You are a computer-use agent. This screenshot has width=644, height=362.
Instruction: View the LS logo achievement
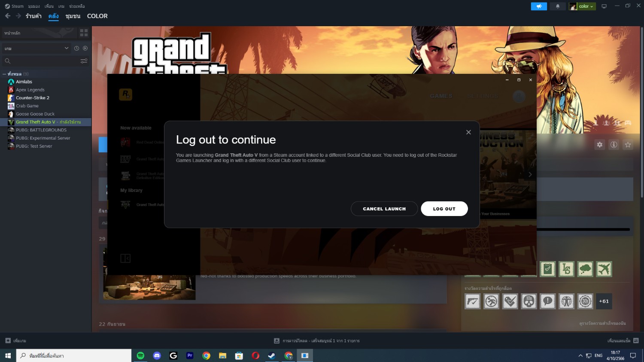pyautogui.click(x=567, y=269)
